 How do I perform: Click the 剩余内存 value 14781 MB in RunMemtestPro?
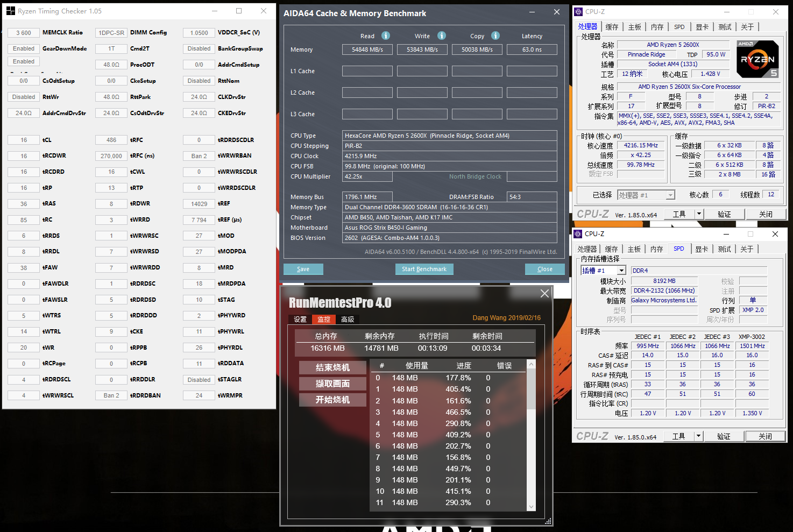click(x=381, y=348)
